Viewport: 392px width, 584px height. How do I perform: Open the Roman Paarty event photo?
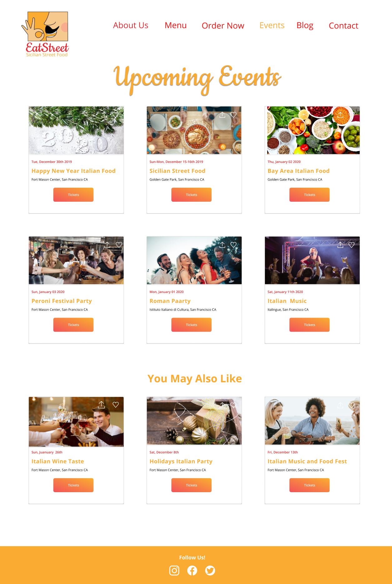[194, 260]
